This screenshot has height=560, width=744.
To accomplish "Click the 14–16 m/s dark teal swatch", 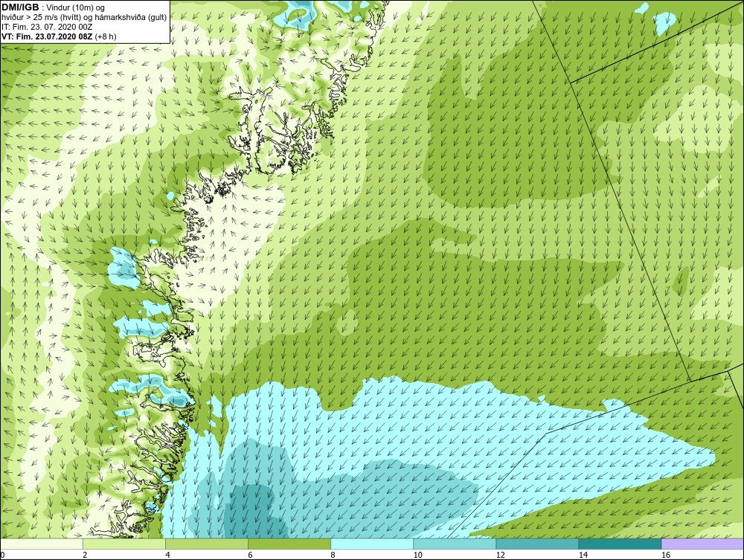I will pos(620,544).
